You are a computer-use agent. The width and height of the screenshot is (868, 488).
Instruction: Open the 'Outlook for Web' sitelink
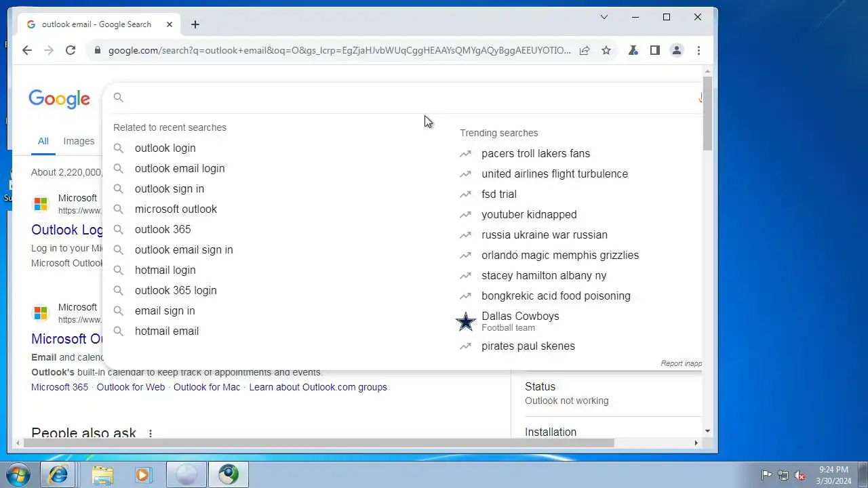pyautogui.click(x=131, y=387)
